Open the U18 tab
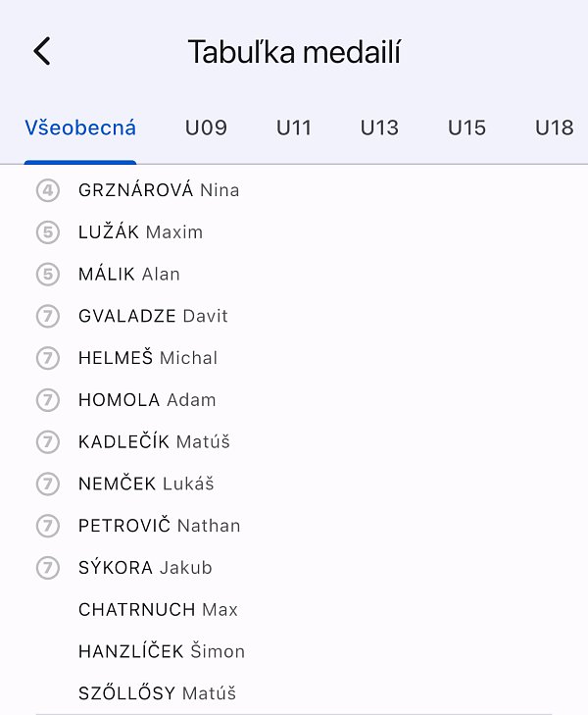This screenshot has height=715, width=588. tap(554, 128)
